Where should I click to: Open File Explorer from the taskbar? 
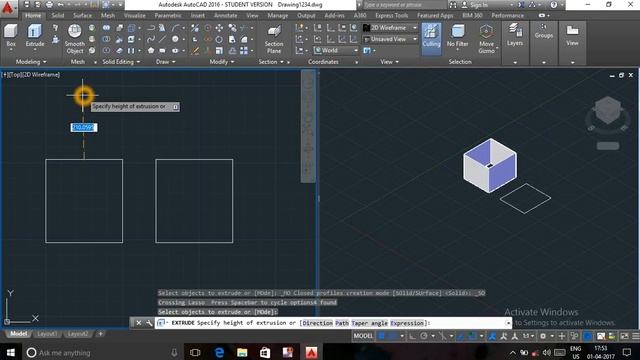pyautogui.click(x=242, y=352)
